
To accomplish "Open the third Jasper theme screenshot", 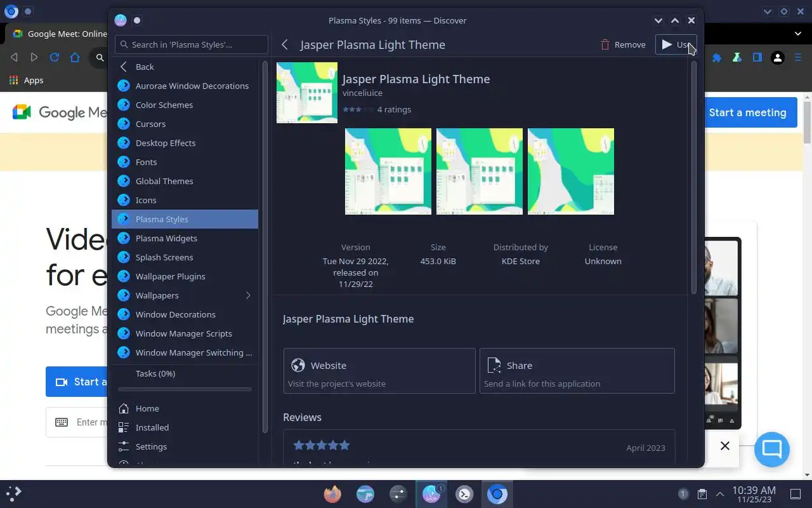I will point(571,171).
